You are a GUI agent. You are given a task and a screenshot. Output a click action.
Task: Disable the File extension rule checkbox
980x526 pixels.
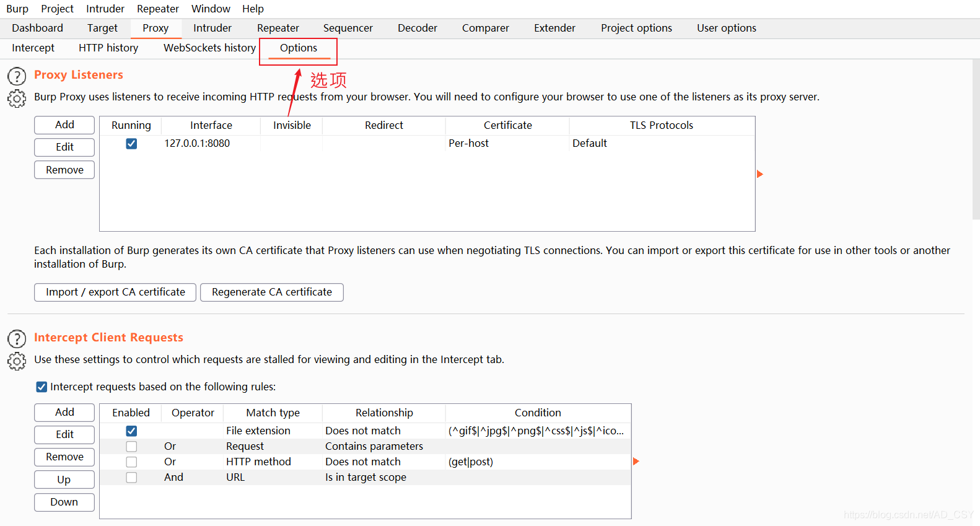(x=131, y=431)
